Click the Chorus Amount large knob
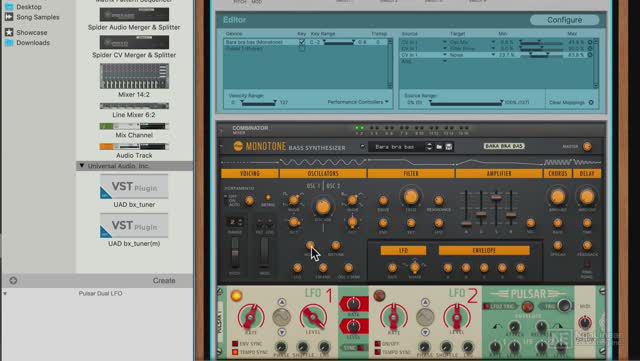640x361 pixels. 558,197
